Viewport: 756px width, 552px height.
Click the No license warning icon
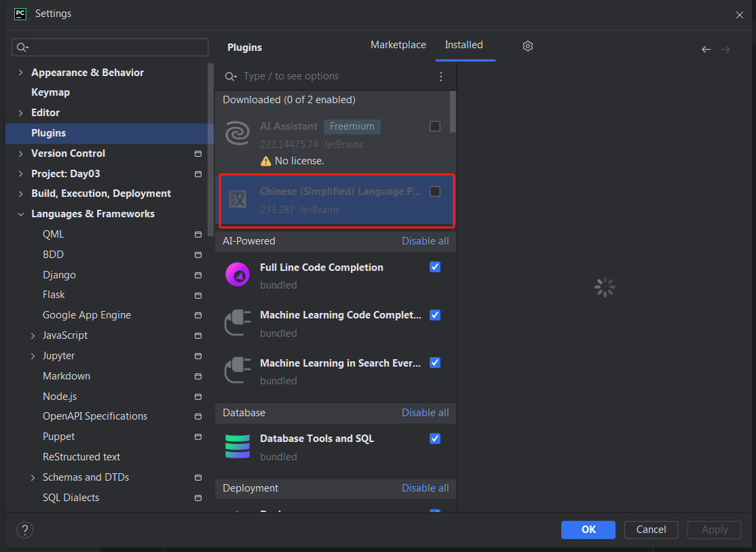[265, 161]
